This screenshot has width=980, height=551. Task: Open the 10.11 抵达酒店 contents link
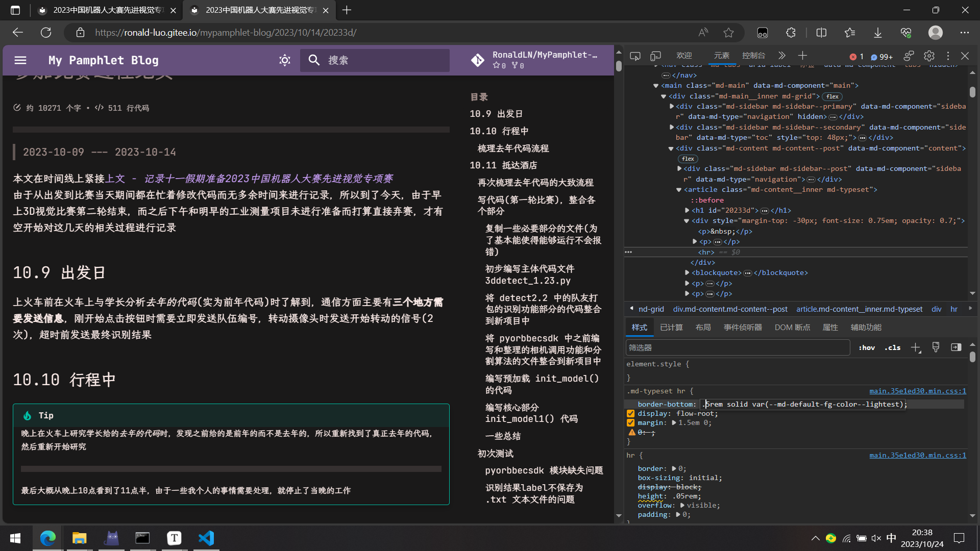(x=503, y=165)
